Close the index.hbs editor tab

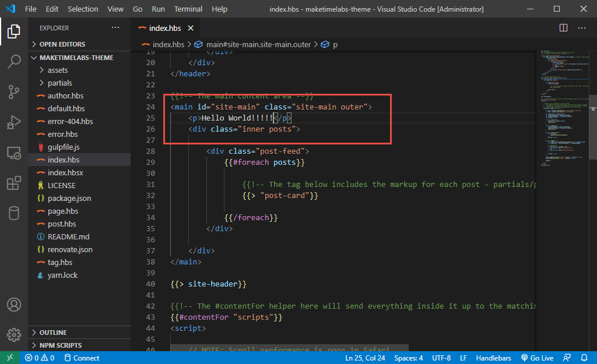coord(191,28)
